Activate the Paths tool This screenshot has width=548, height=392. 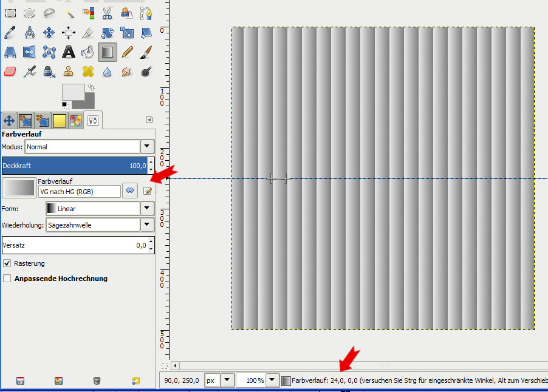pos(146,13)
